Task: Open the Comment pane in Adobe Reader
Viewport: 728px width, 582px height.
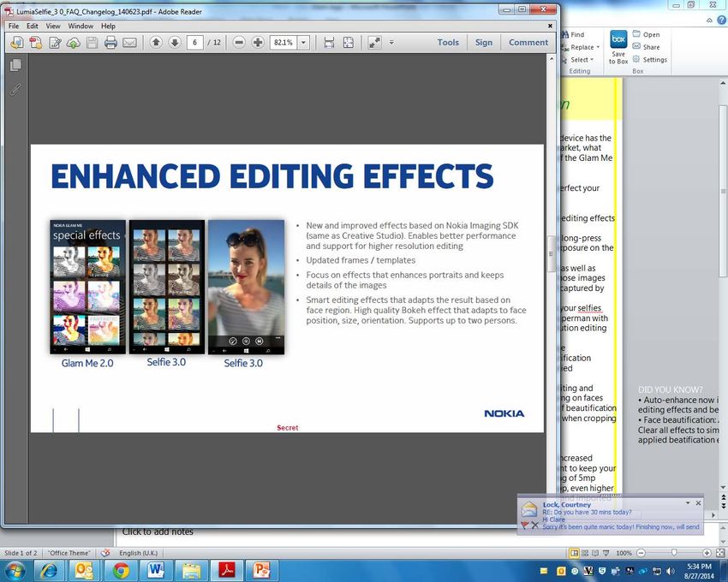Action: (528, 42)
